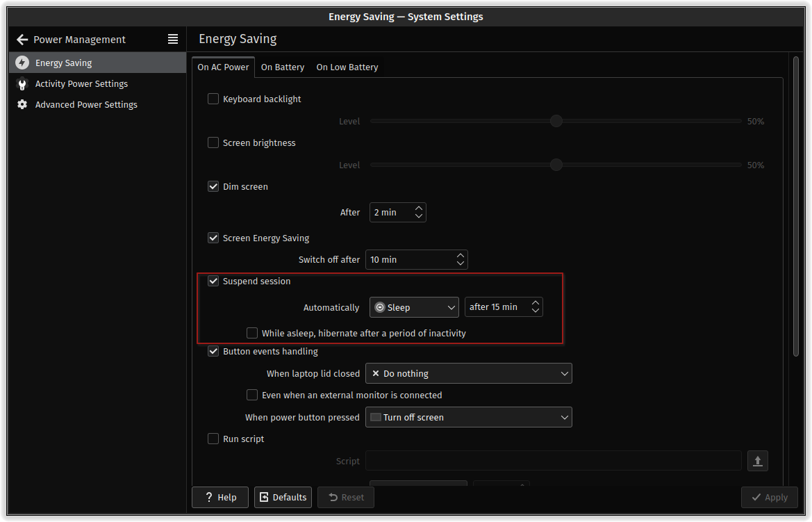Image resolution: width=812 pixels, height=522 pixels.
Task: Open the When laptop lid closed dropdown
Action: pos(469,373)
